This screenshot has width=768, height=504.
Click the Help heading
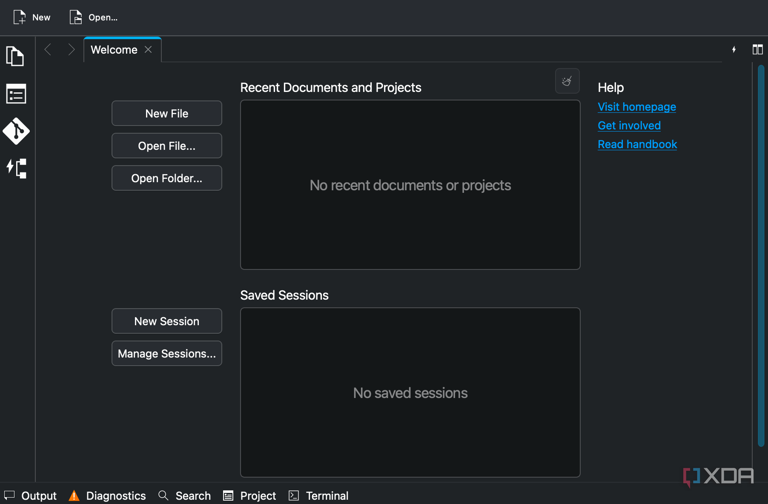[611, 87]
